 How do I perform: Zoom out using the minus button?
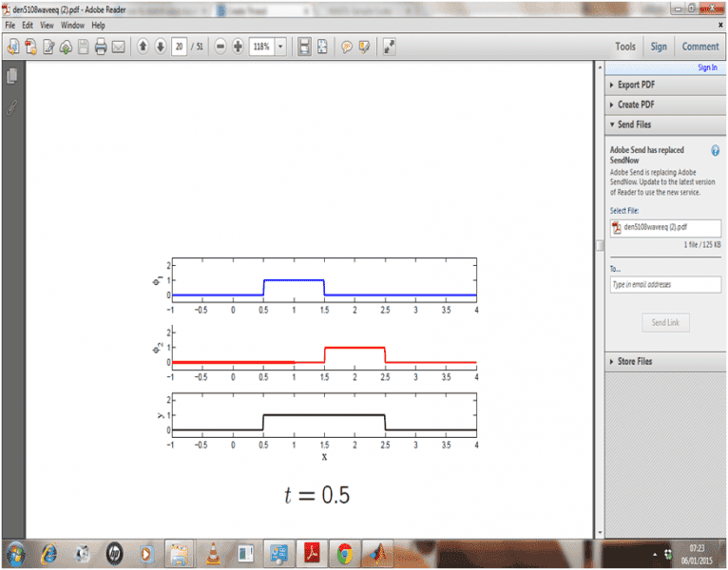click(220, 47)
